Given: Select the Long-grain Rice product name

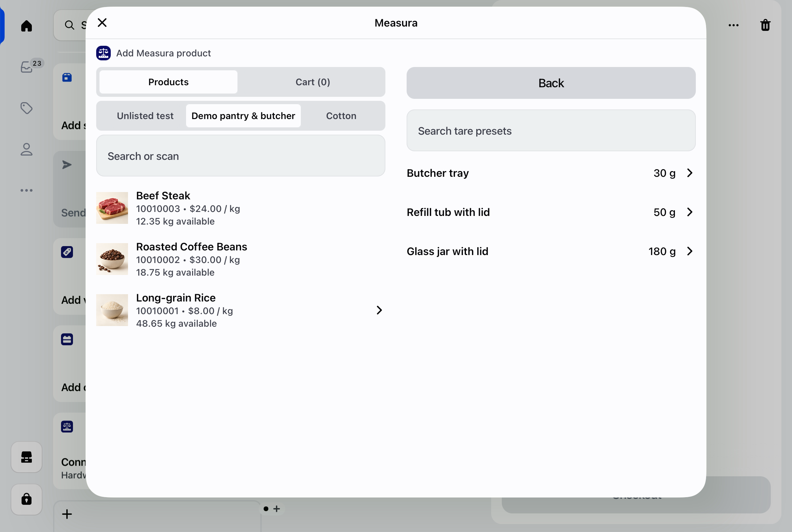Looking at the screenshot, I should click(176, 298).
